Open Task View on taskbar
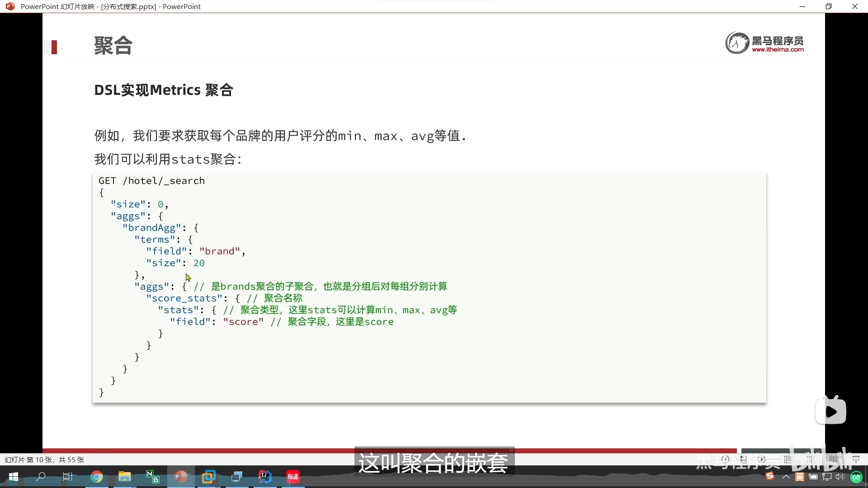This screenshot has height=488, width=868. coord(68,477)
